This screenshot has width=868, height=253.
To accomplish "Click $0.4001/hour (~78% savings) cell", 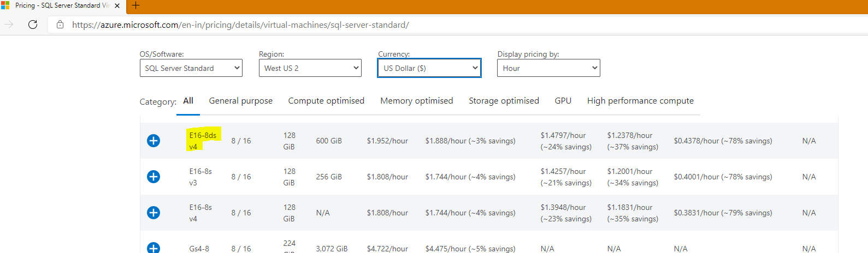I will click(723, 177).
